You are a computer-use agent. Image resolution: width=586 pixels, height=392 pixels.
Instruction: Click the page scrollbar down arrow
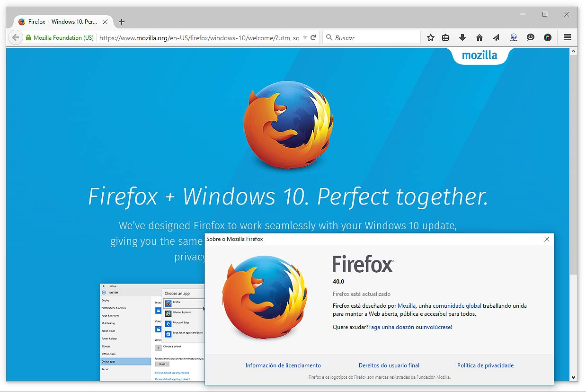(574, 377)
